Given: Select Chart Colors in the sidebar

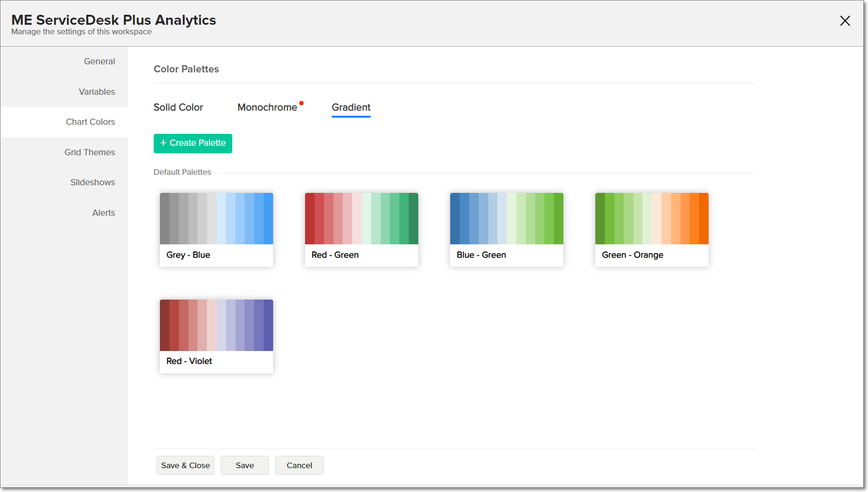Looking at the screenshot, I should (90, 122).
